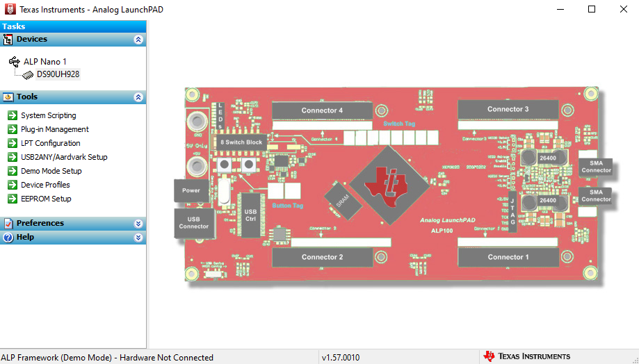Open Device Profiles
The width and height of the screenshot is (639, 364).
[x=45, y=185]
